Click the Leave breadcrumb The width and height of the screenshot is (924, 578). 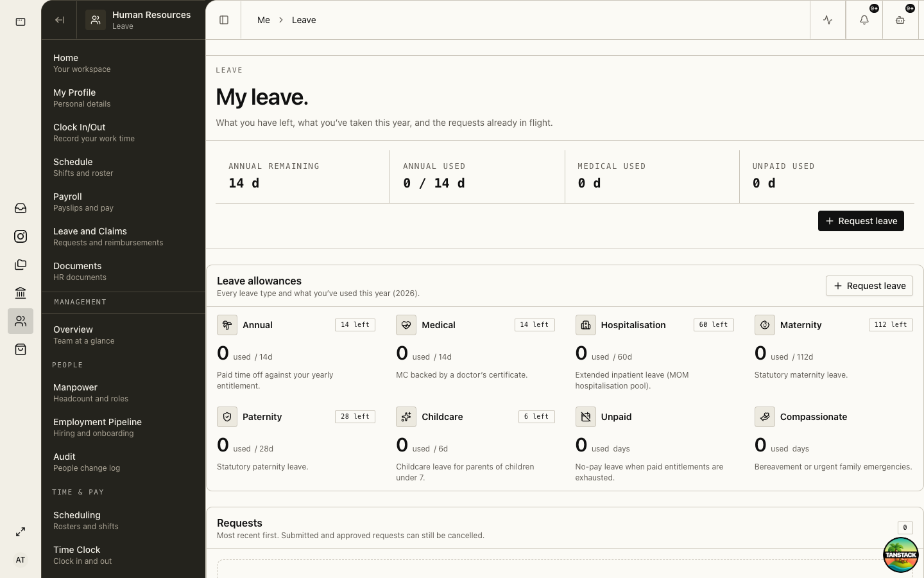304,20
